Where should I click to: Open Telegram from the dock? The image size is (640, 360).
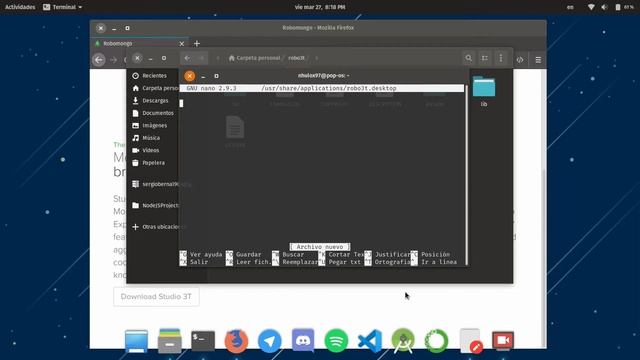click(x=269, y=341)
